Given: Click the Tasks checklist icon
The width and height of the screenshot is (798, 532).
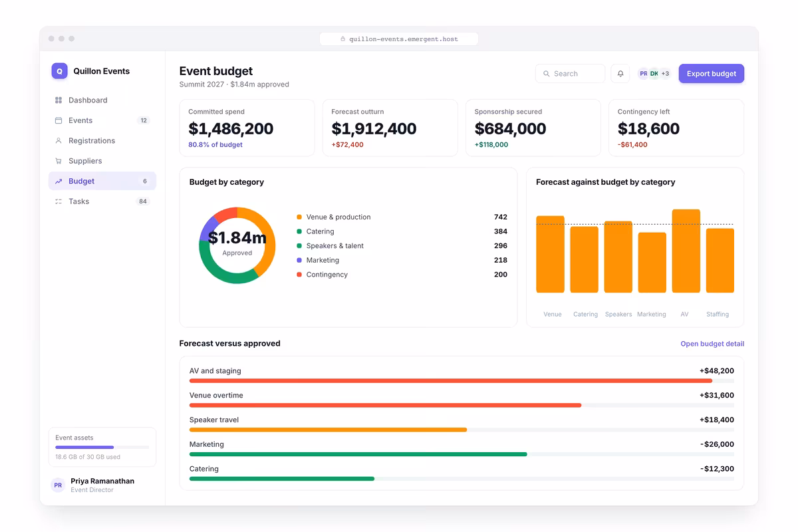Looking at the screenshot, I should click(59, 201).
